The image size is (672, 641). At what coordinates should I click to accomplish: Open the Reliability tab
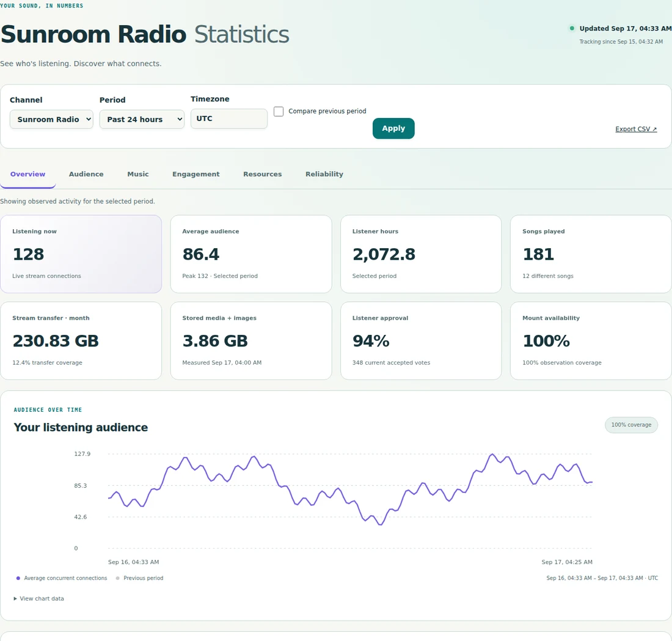tap(324, 174)
